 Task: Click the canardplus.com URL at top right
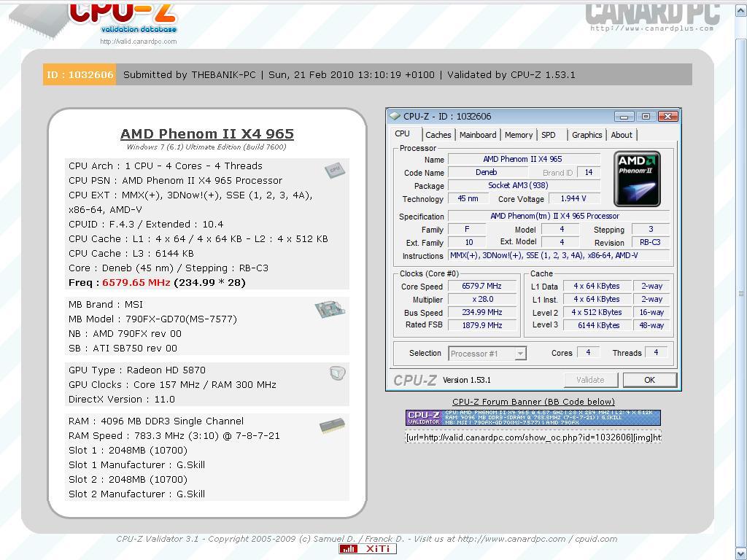[651, 28]
